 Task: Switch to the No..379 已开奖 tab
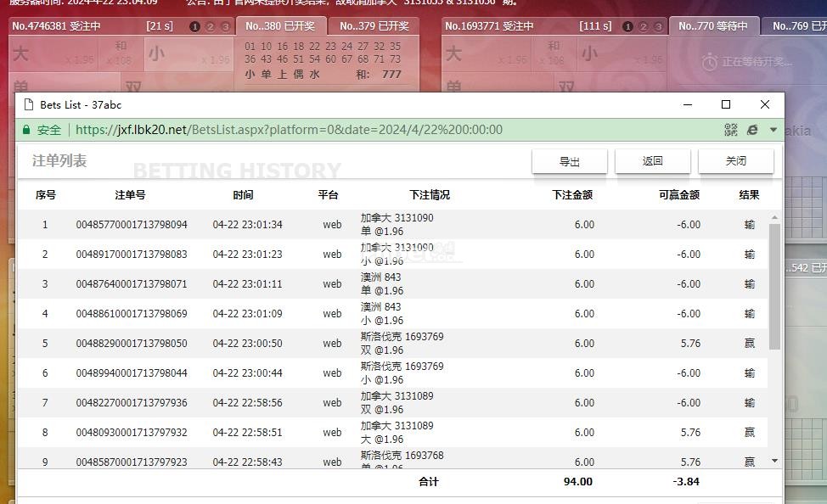pos(374,25)
